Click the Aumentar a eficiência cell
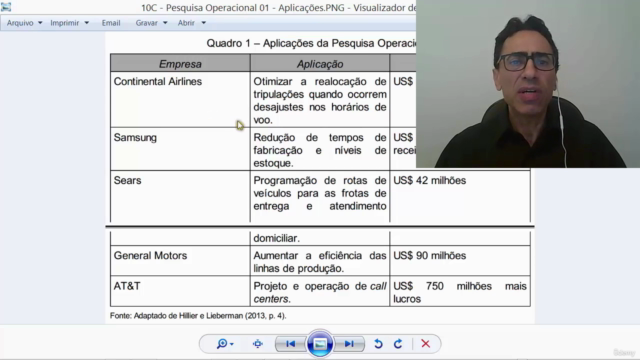 (320, 261)
